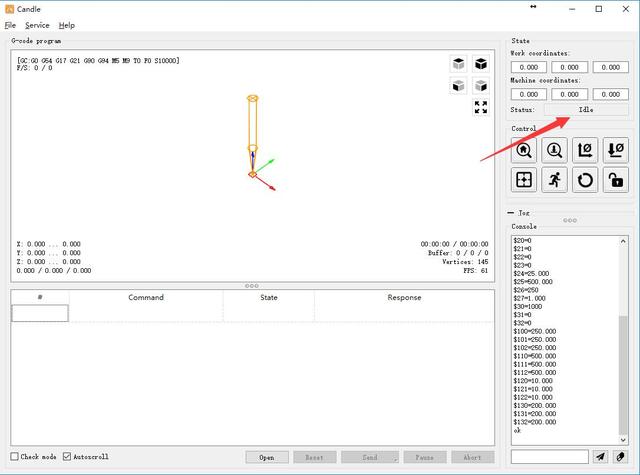Click the console scrollbar up arrow

(x=623, y=241)
